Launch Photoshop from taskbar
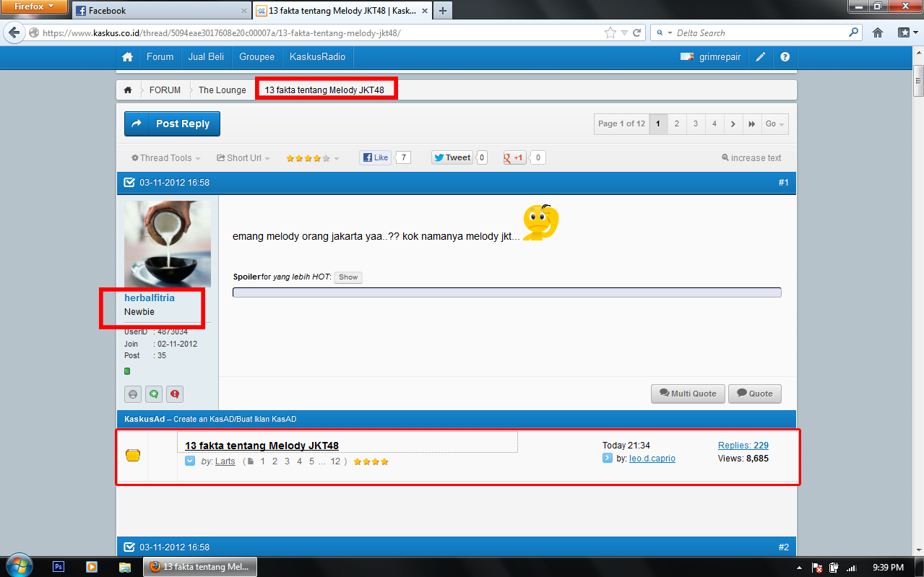924x577 pixels. 59,567
